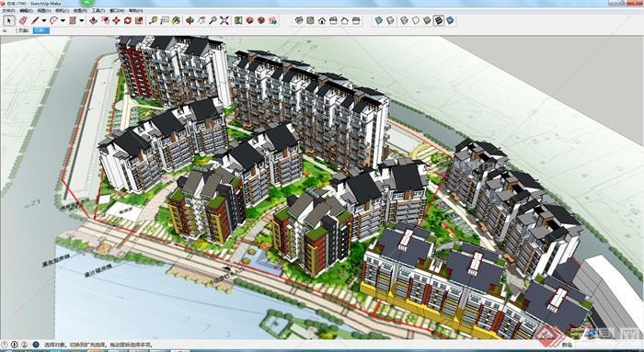
Task: Switch to Iso view
Action: click(299, 20)
